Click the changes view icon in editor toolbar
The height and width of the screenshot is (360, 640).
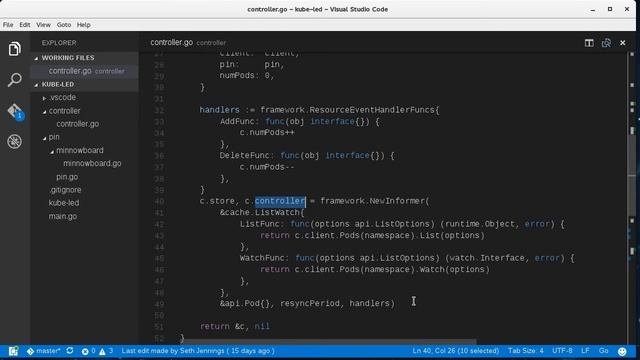pos(606,43)
